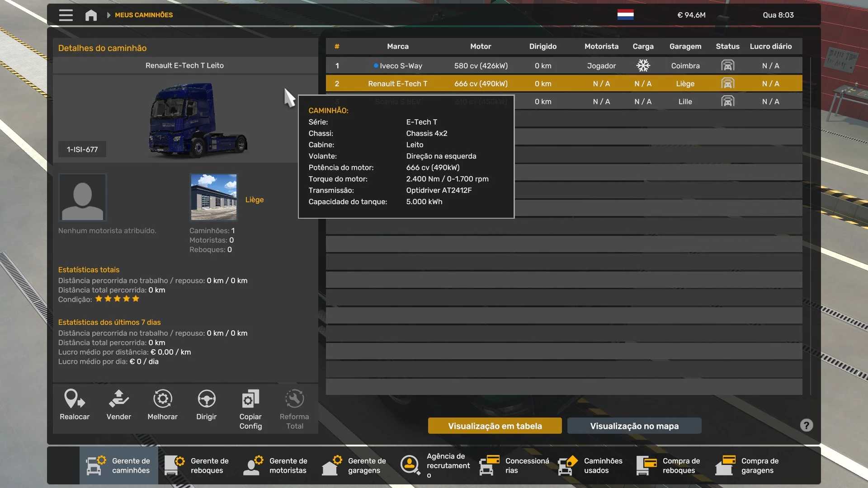The width and height of the screenshot is (868, 488).
Task: Sort table by Garagem column header
Action: (685, 46)
